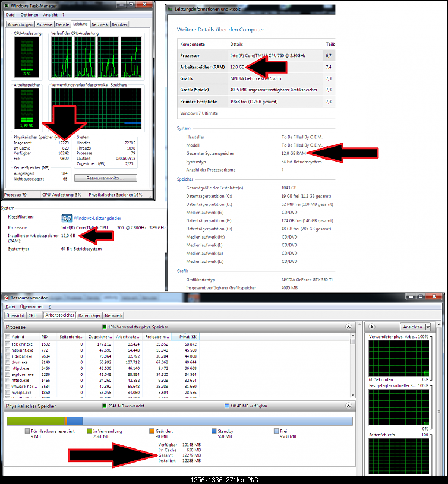Switch to the Netzwerk tab in Task-Manager
The height and width of the screenshot is (484, 448).
point(100,24)
